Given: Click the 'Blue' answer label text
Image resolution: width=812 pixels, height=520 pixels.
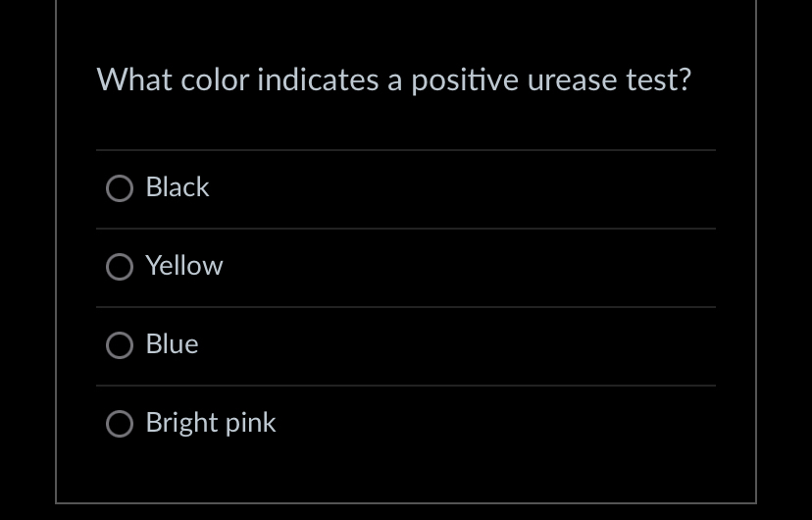Looking at the screenshot, I should click(x=172, y=344).
